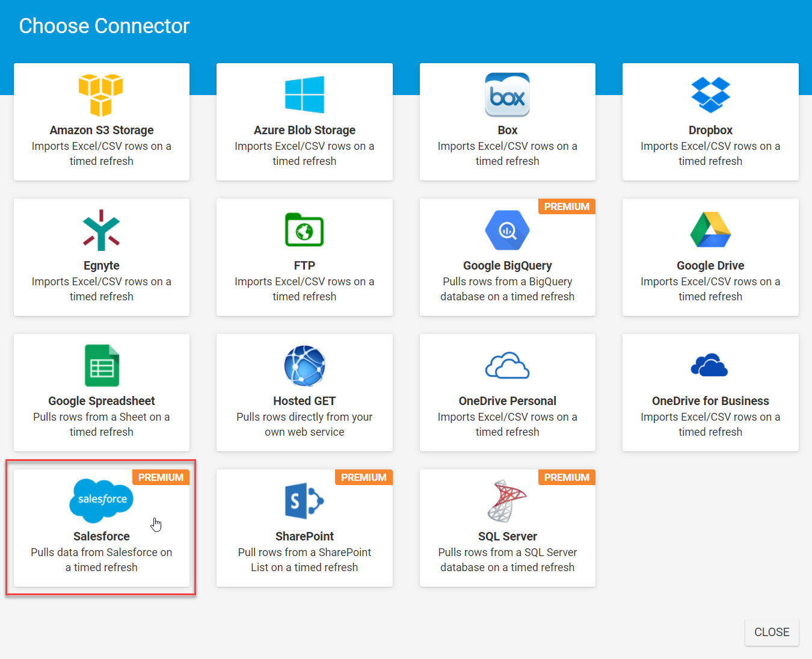Click the SharePoint logo icon
812x659 pixels.
pos(304,501)
